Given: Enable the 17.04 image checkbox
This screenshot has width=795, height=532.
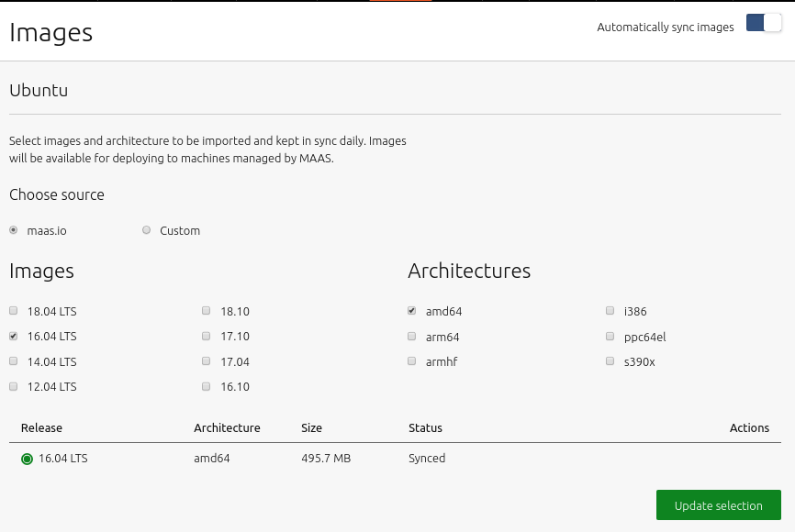Looking at the screenshot, I should pyautogui.click(x=207, y=361).
